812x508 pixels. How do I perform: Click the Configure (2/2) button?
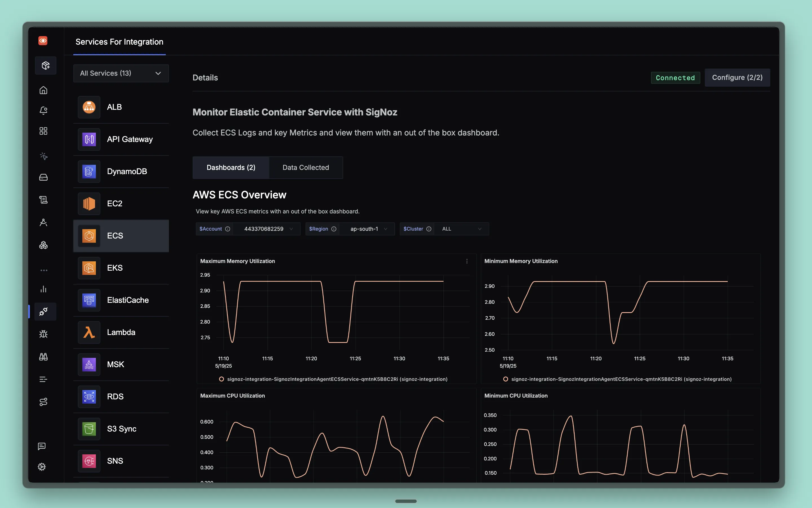(x=737, y=78)
